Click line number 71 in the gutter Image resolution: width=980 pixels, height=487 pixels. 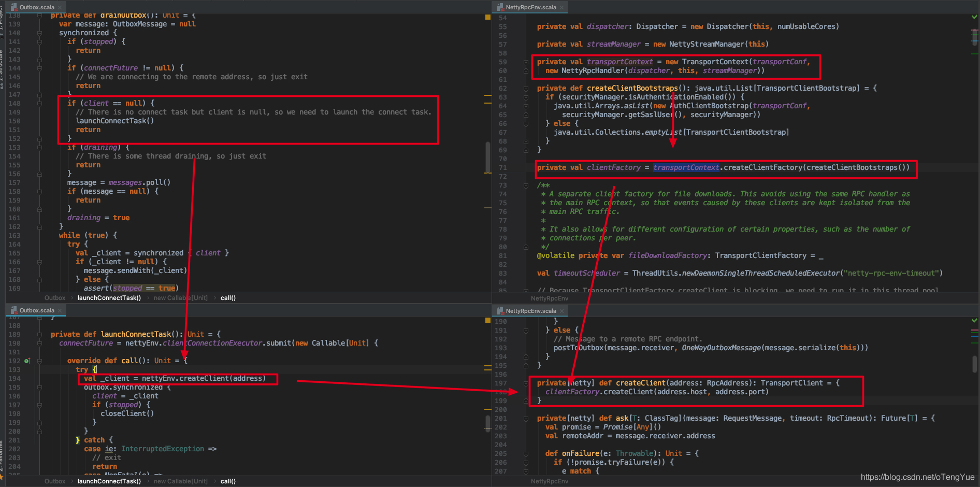[x=503, y=167]
